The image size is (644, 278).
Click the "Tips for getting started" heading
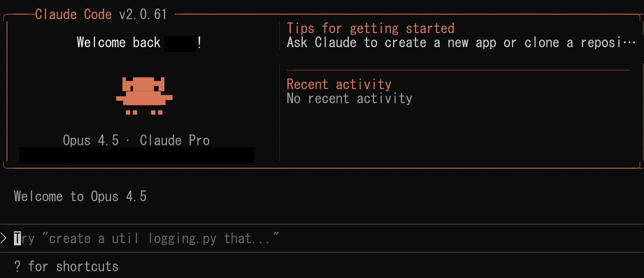click(371, 28)
